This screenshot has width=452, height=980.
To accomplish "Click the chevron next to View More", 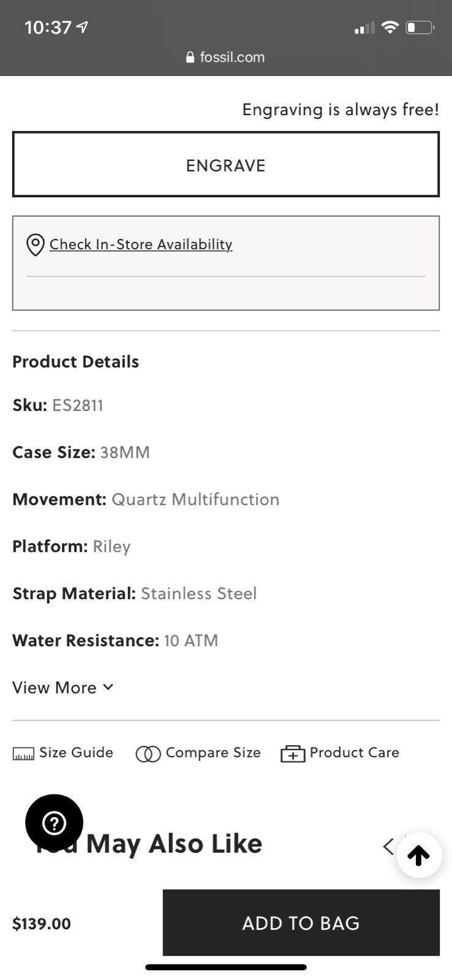I will (x=108, y=687).
